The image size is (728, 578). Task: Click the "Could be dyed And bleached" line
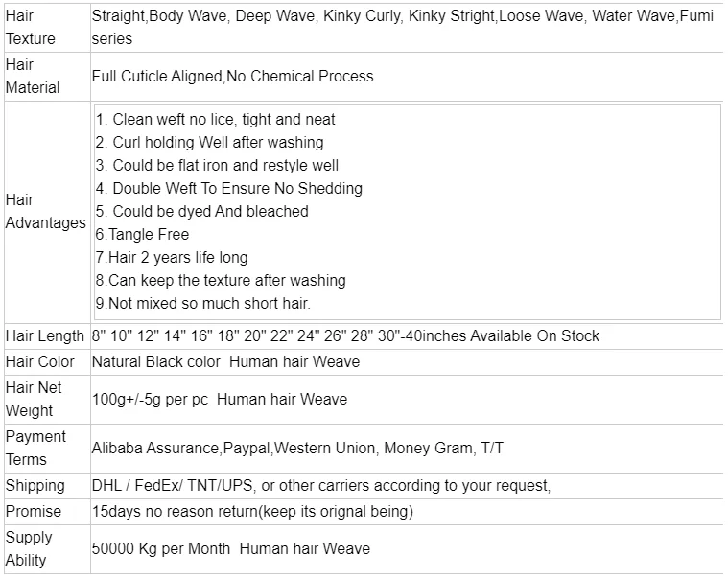[202, 212]
